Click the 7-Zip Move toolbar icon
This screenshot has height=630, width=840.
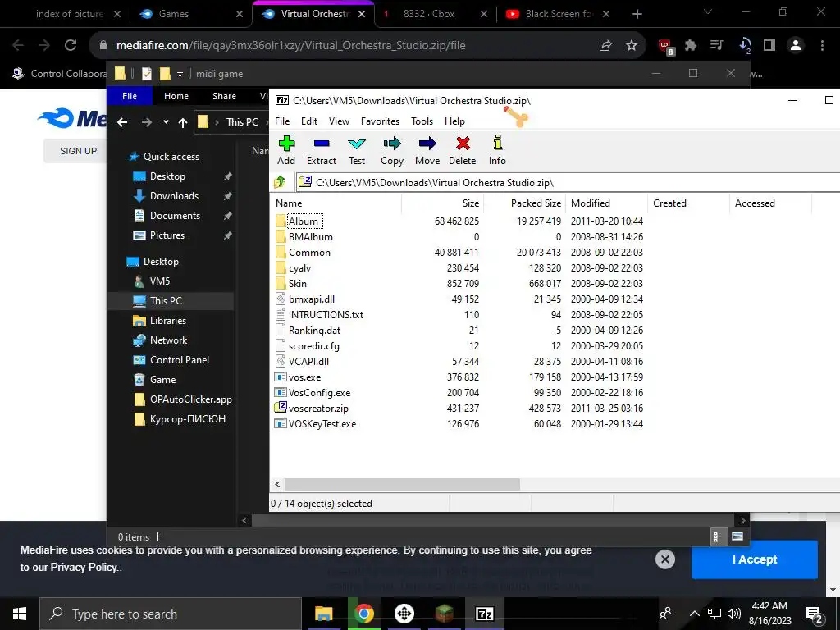427,144
